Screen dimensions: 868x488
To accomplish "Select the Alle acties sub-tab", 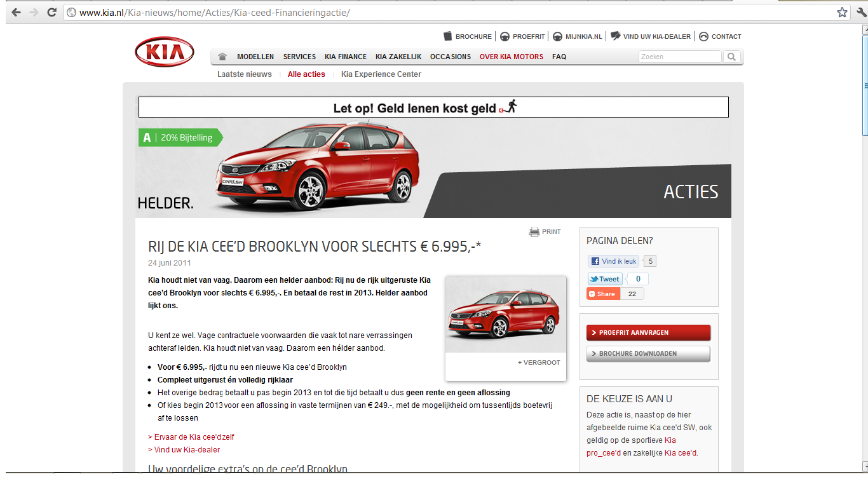I will click(306, 74).
